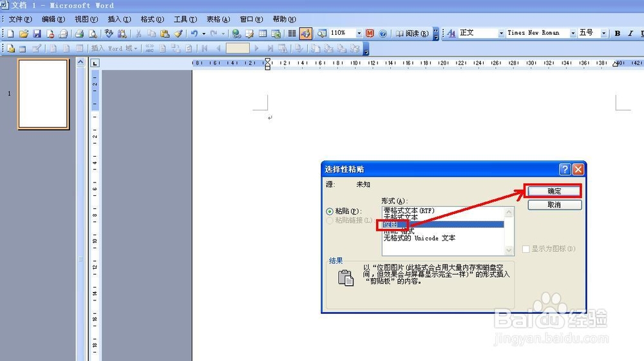Open the 格式(O) menu
The height and width of the screenshot is (361, 644).
[152, 19]
